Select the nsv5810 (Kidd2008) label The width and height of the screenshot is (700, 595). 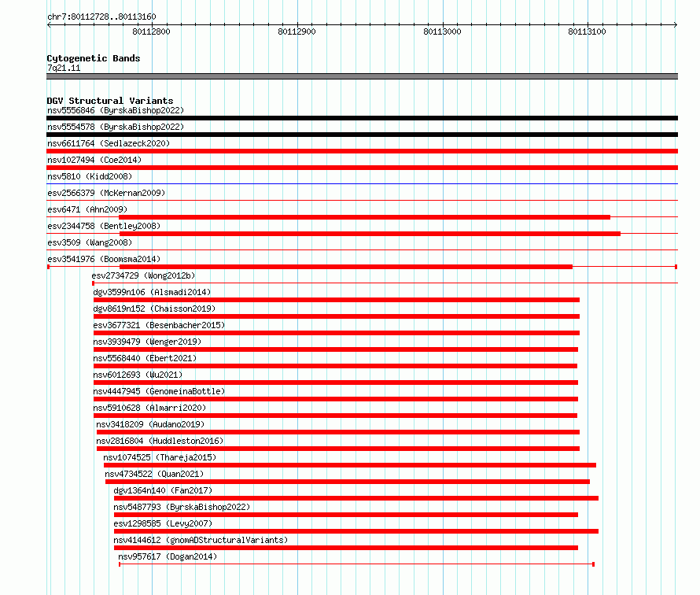(90, 176)
